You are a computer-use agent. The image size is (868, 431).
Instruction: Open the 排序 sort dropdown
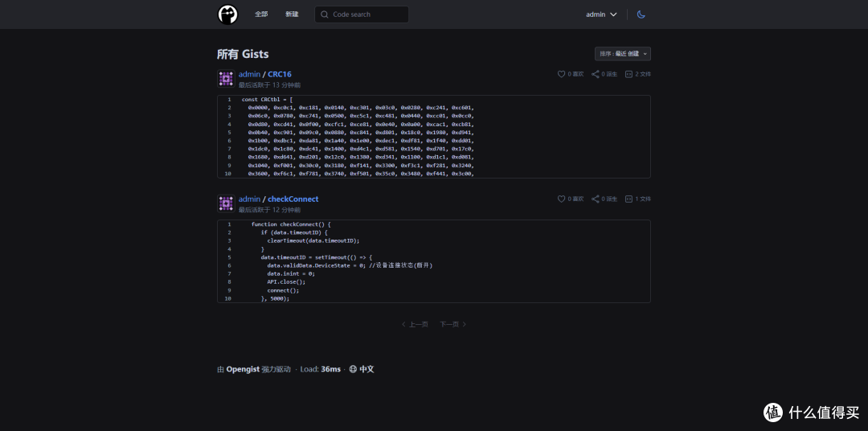pos(623,54)
